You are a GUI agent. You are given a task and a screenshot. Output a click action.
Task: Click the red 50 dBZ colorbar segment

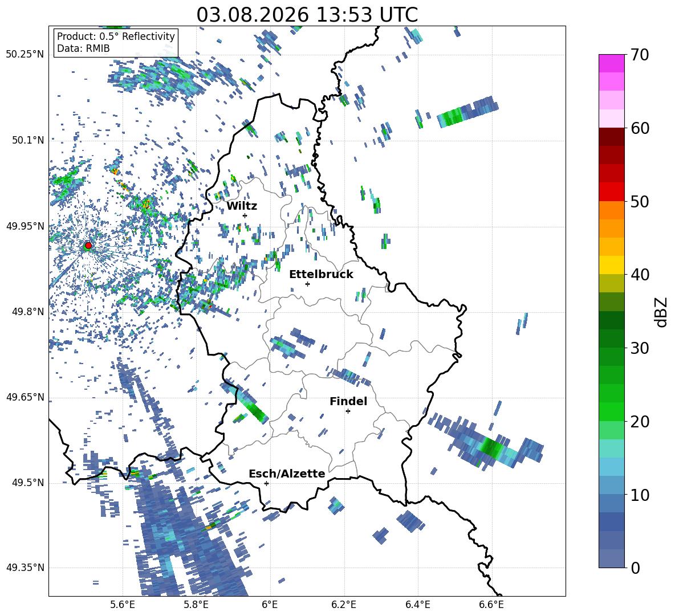[611, 192]
